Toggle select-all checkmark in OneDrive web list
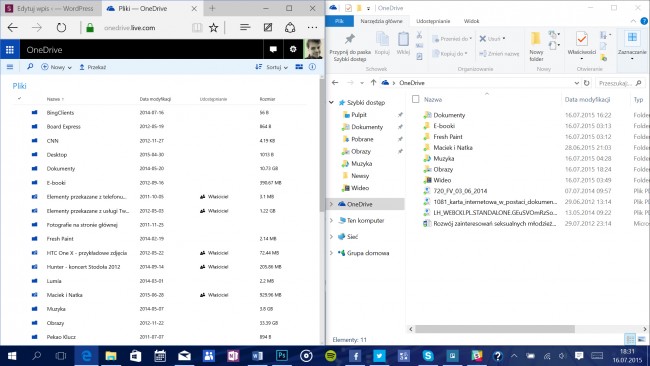This screenshot has width=650, height=366. pos(19,99)
